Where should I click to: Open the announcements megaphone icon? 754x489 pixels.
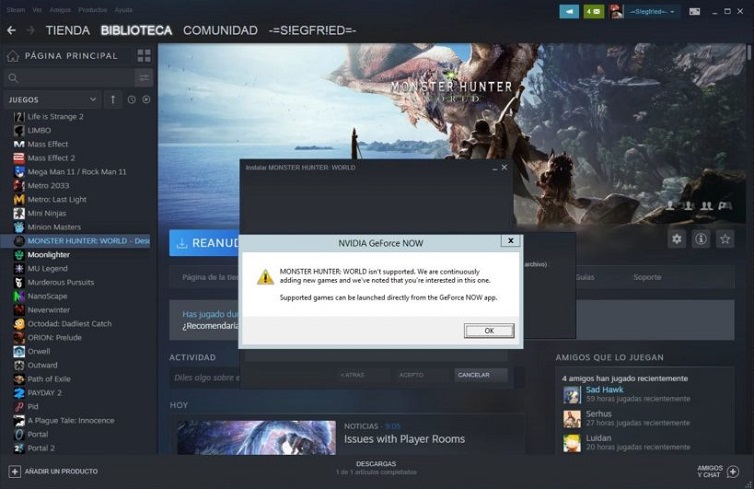pos(569,12)
